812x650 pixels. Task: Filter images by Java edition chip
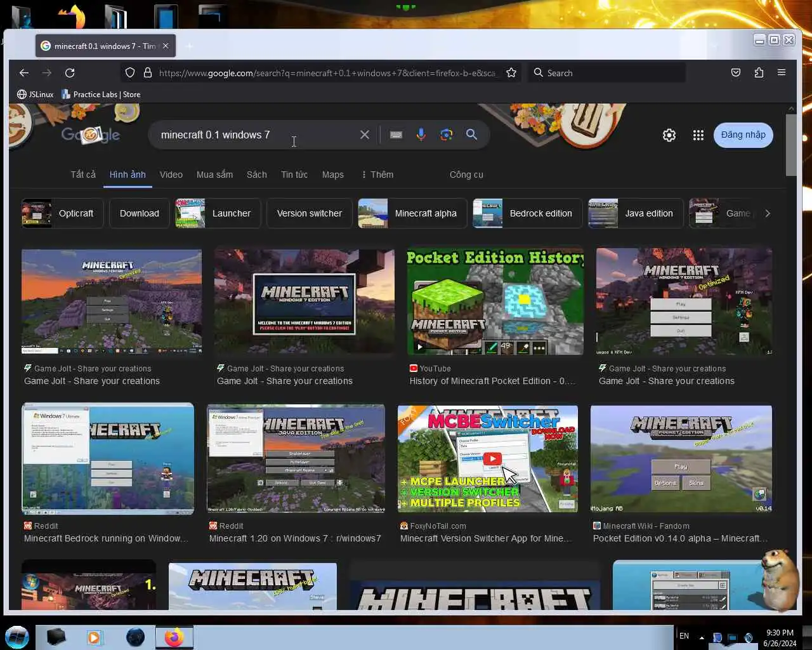[636, 213]
